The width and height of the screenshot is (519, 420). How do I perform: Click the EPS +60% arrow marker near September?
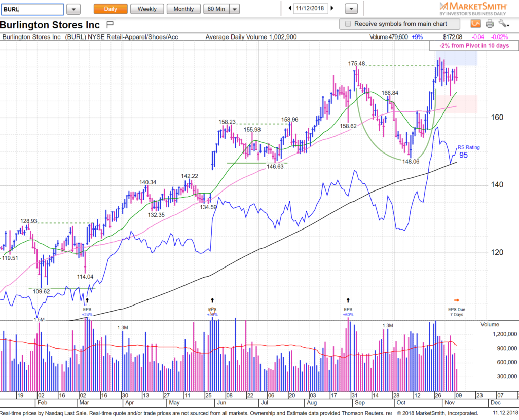point(348,300)
